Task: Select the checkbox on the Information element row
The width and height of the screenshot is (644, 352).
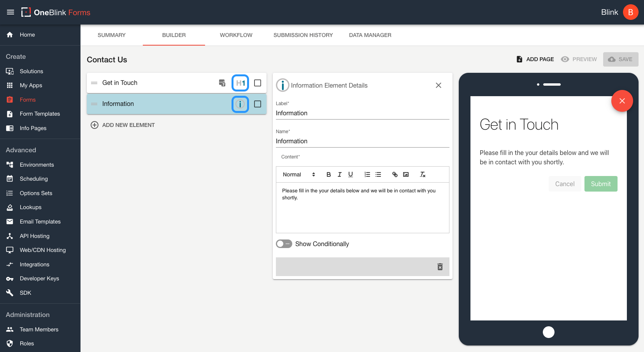Action: coord(257,104)
